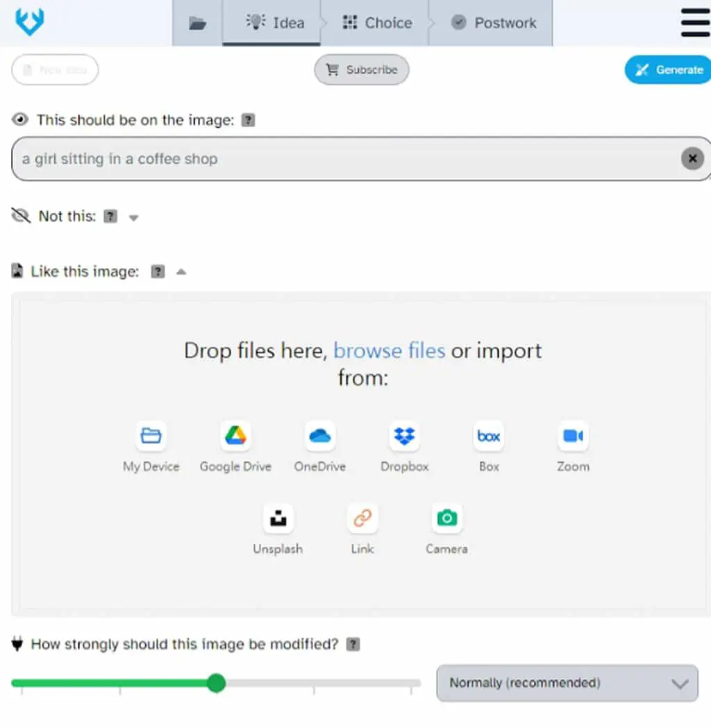Switch to the Postwork tab
The image size is (711, 728).
click(x=493, y=23)
